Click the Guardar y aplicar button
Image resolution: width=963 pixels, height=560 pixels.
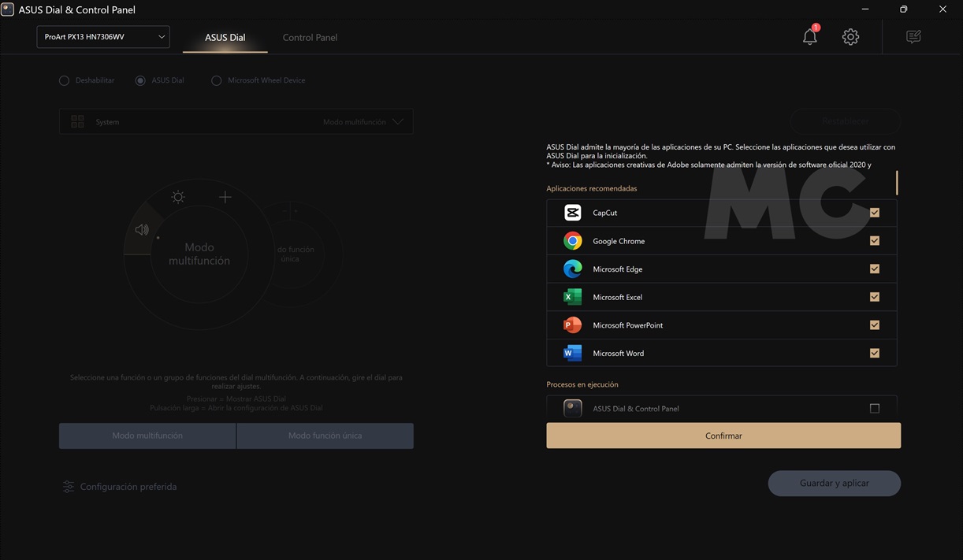click(x=834, y=483)
